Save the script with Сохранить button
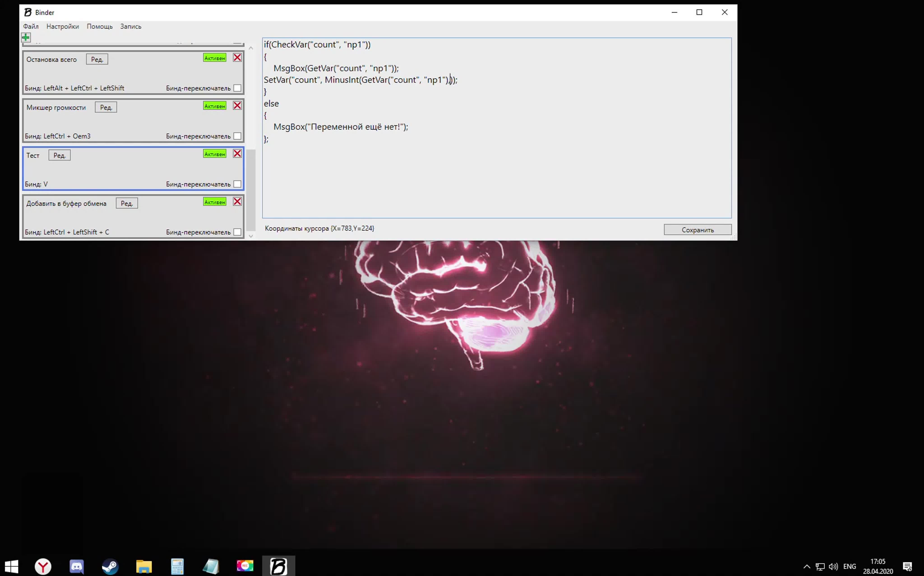The image size is (924, 576). point(698,230)
